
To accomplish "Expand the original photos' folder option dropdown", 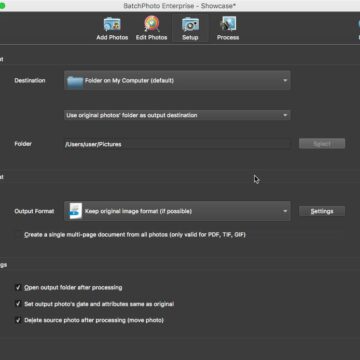I will click(x=177, y=115).
